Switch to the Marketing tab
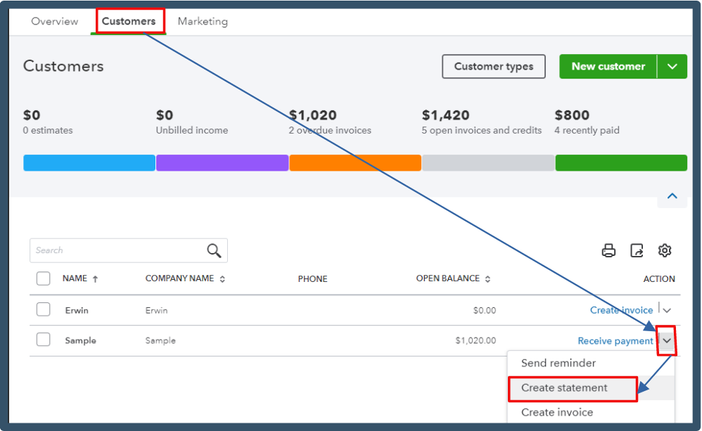 (x=202, y=21)
